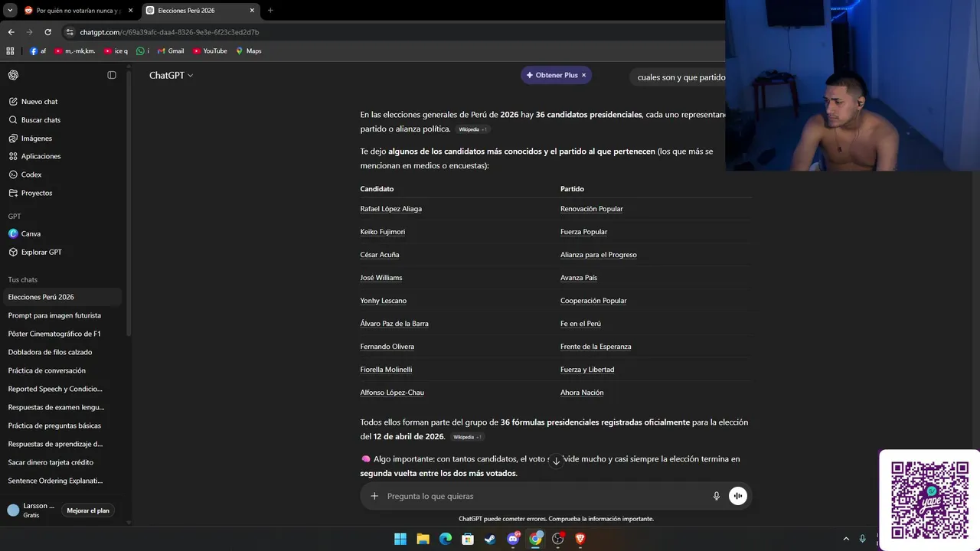Open the first Wikipedia source chip
This screenshot has width=980, height=551.
pos(472,129)
